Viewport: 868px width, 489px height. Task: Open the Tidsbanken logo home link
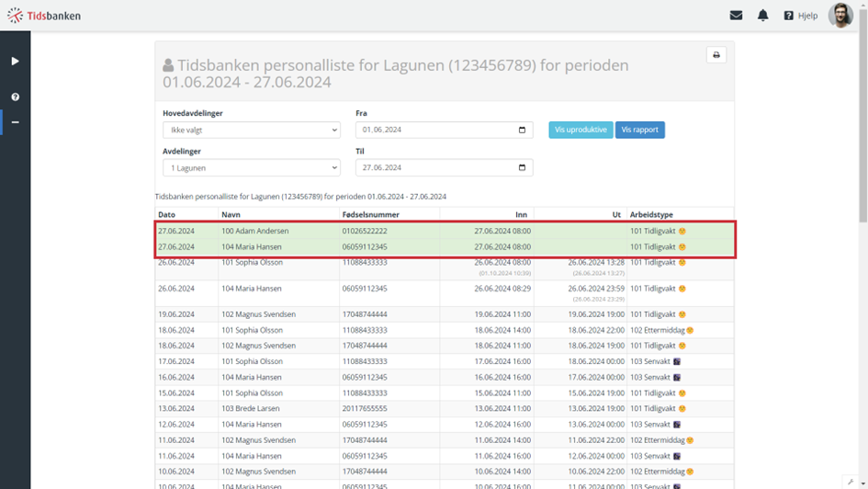(44, 16)
